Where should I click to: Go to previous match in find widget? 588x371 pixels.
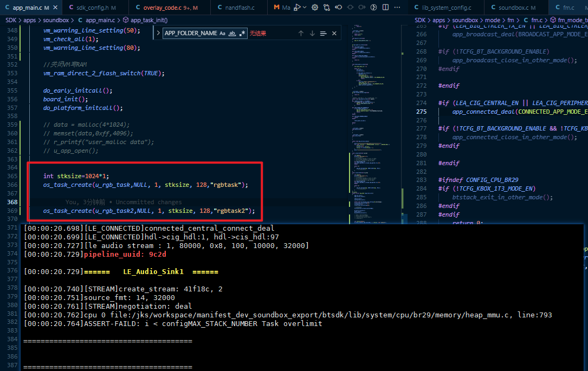tap(301, 34)
